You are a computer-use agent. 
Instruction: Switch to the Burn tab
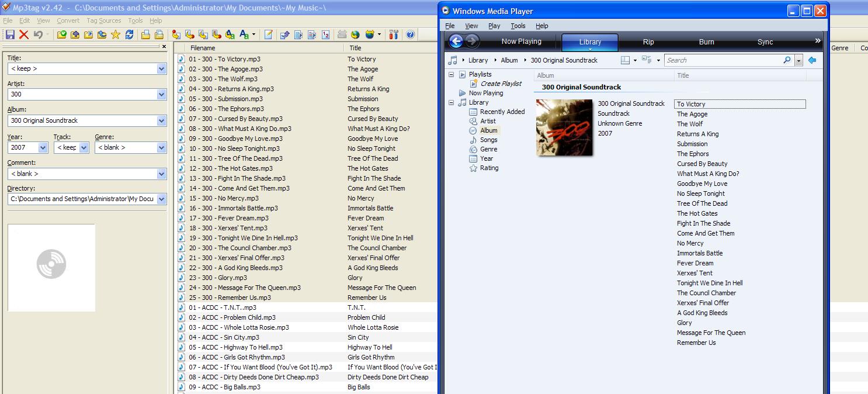pos(707,42)
